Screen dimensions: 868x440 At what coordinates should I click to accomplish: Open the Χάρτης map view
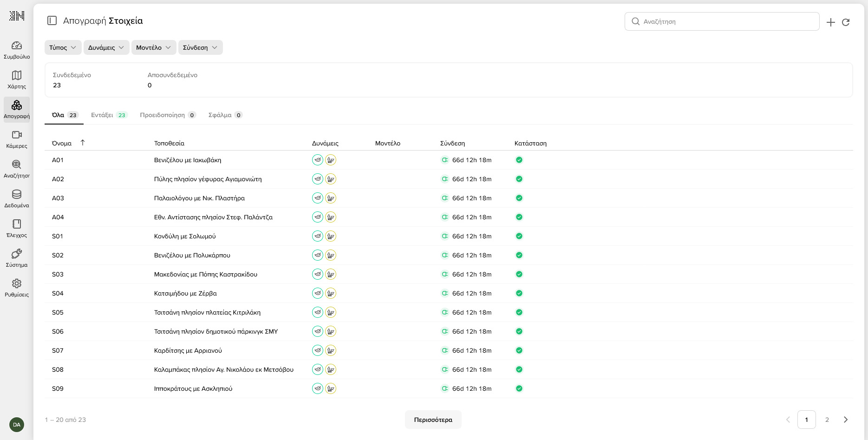(x=17, y=80)
